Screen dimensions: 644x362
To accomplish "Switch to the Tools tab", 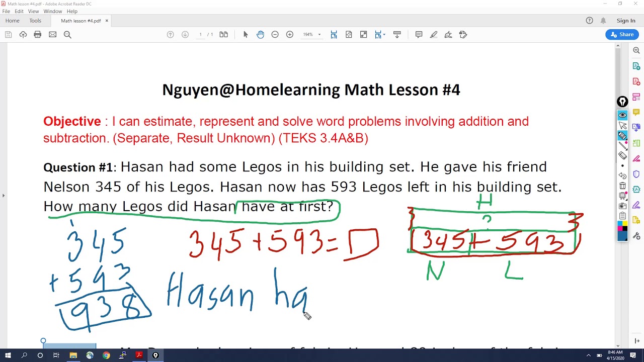I will coord(35,21).
